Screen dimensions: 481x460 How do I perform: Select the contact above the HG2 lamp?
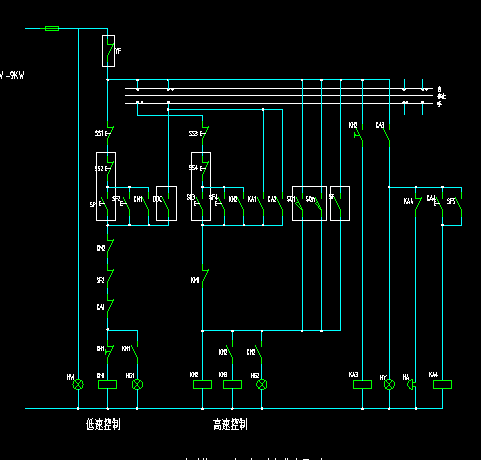click(259, 352)
